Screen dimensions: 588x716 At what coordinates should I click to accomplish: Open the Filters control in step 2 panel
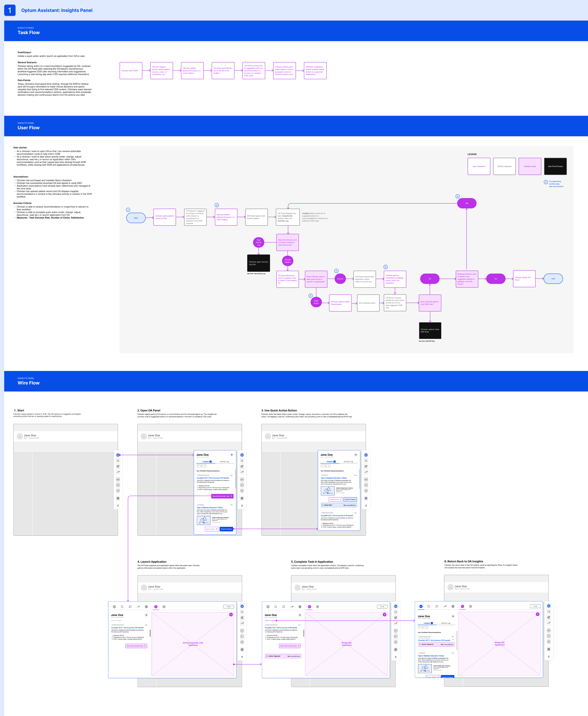(201, 466)
